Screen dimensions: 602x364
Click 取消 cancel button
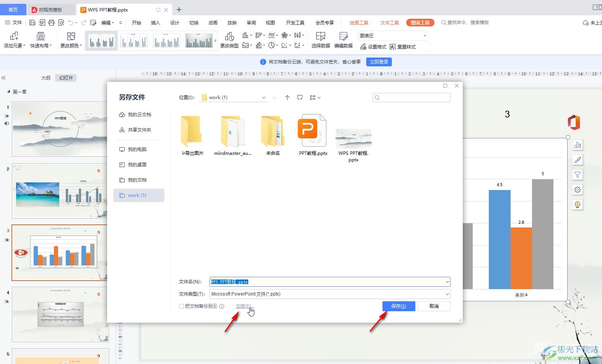(x=434, y=306)
